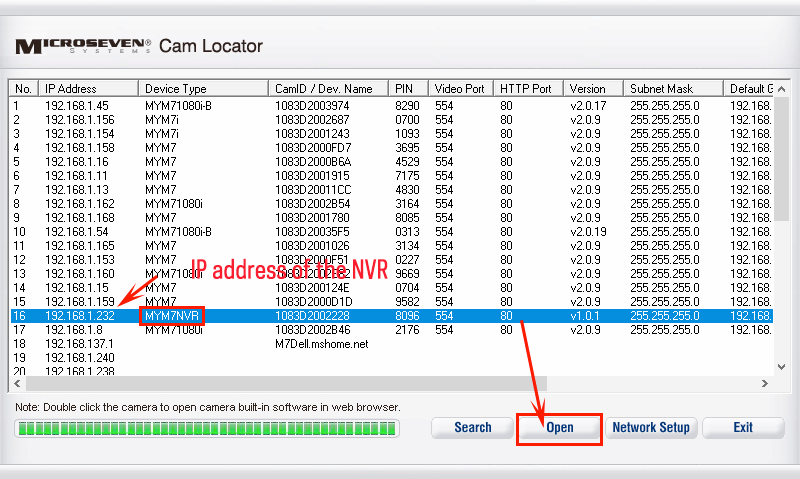This screenshot has height=479, width=800.
Task: Select row with IP 192.168.1.156
Action: (391, 120)
